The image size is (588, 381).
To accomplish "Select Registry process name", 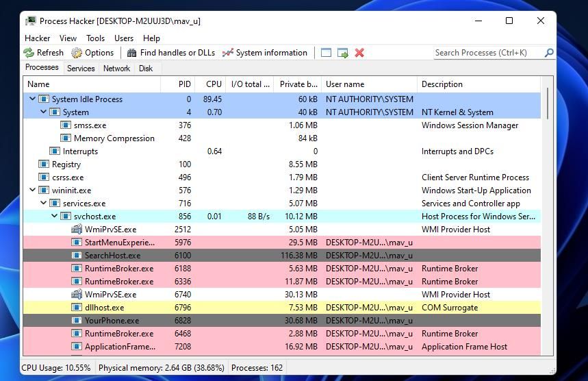I will [66, 164].
